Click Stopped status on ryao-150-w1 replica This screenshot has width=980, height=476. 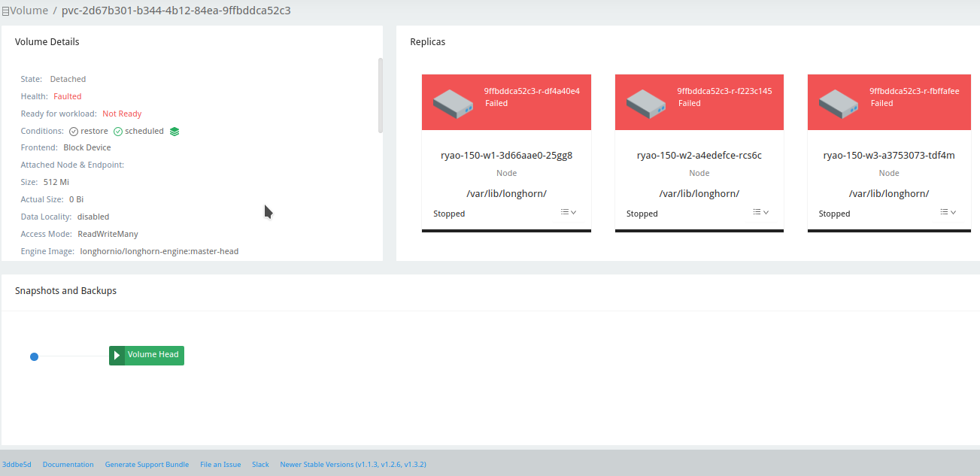(449, 214)
